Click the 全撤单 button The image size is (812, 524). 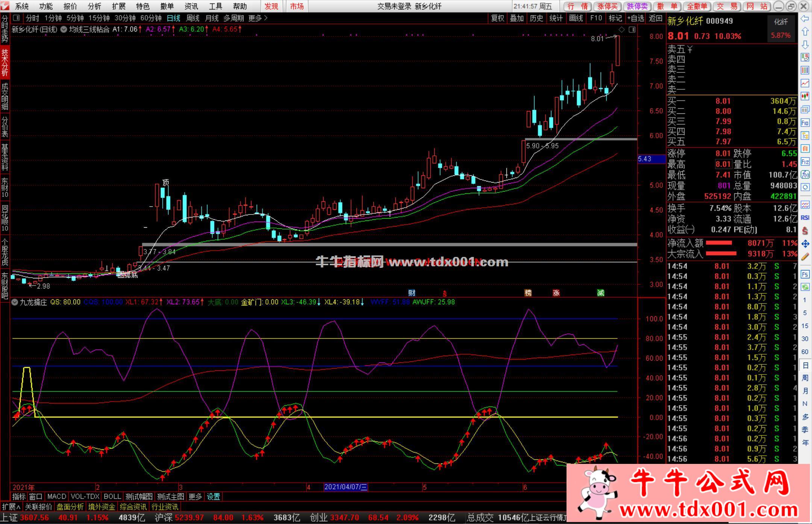pyautogui.click(x=697, y=6)
